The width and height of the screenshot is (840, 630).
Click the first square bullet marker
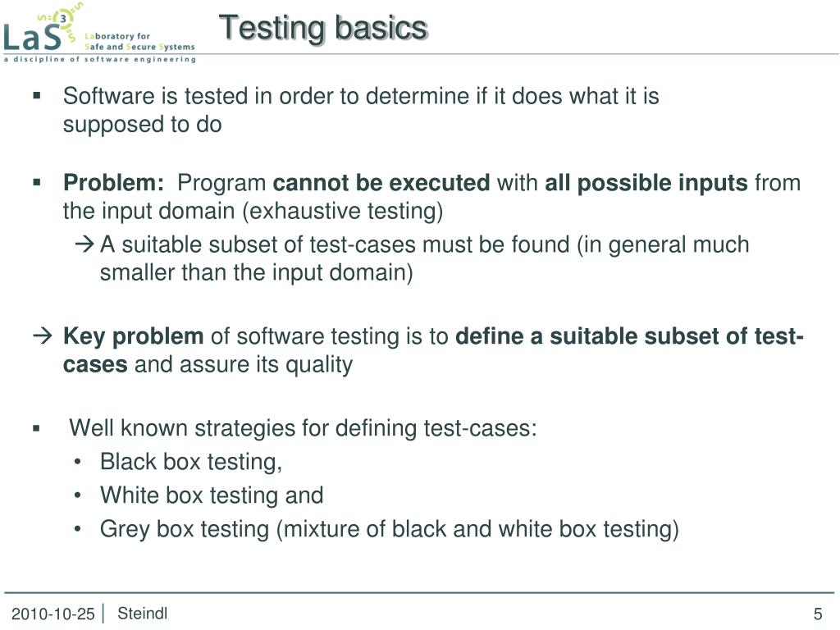click(x=37, y=96)
